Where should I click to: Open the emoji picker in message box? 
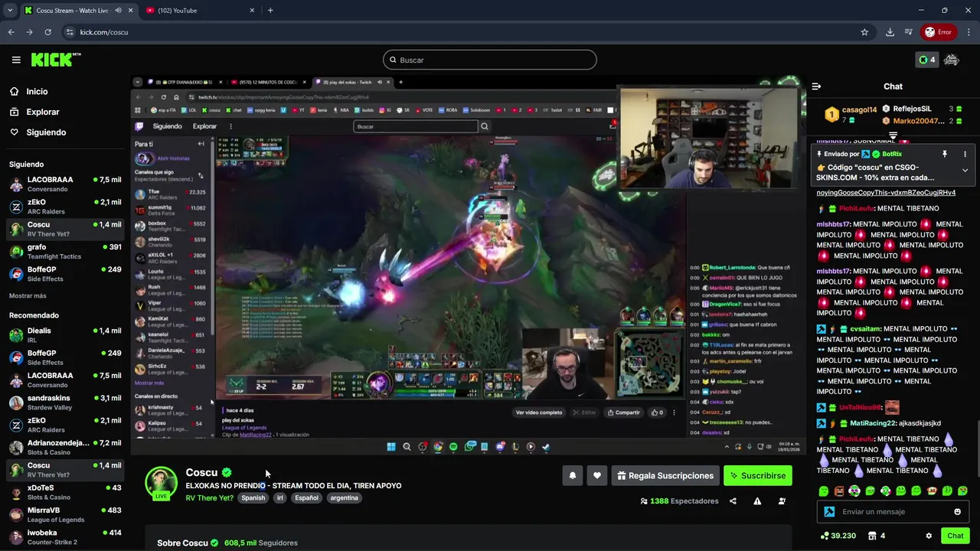coord(957,512)
